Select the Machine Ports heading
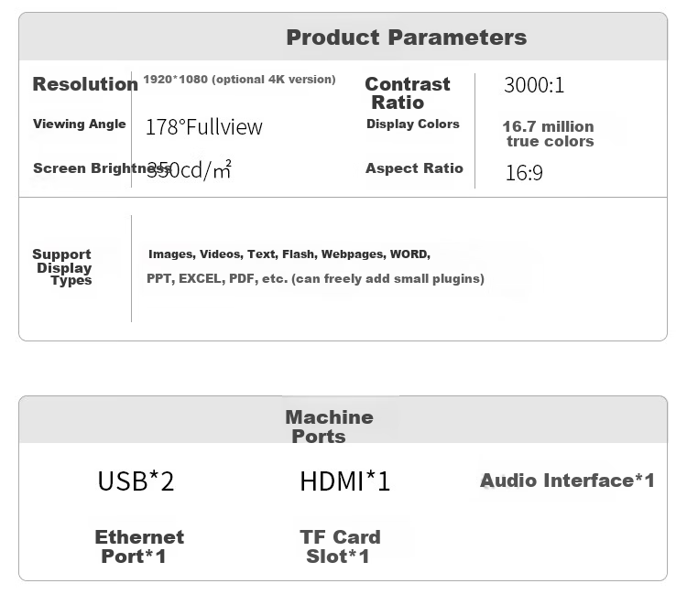Viewport: 687px width, 616px height. click(329, 427)
